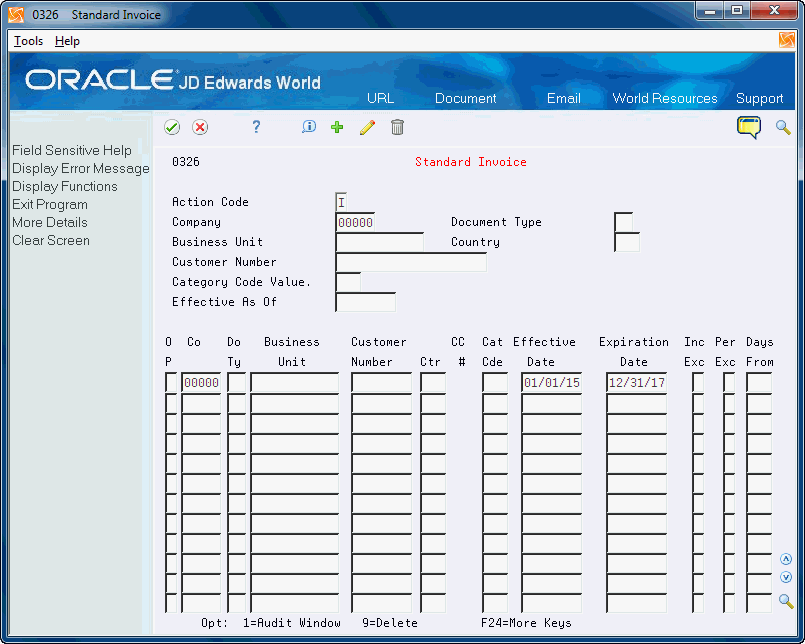The height and width of the screenshot is (644, 805).
Task: Click the Customer Number header field
Action: (x=411, y=262)
